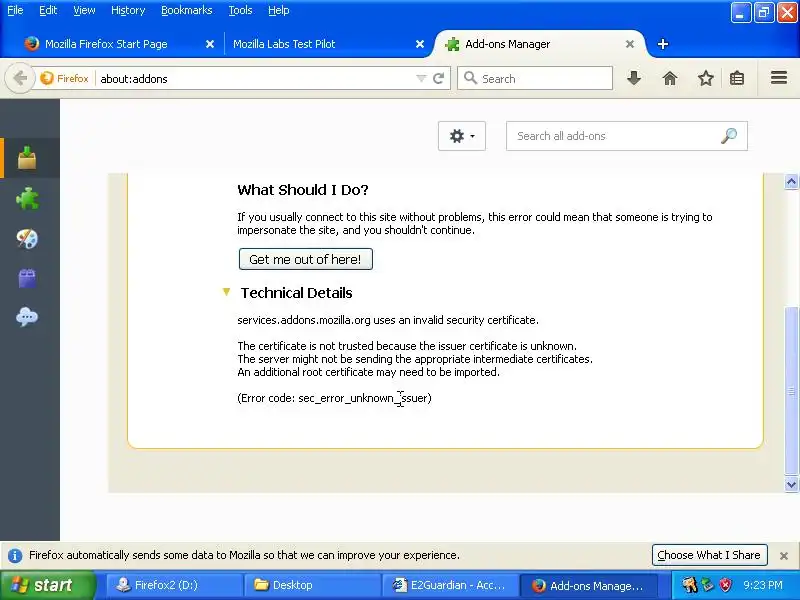The width and height of the screenshot is (800, 600).
Task: Click the scrollbar up arrow
Action: tap(791, 182)
